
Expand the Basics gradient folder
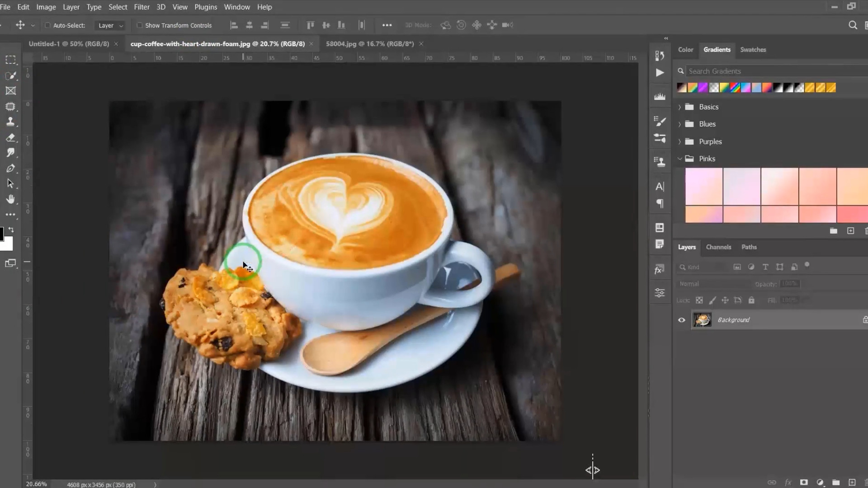(x=679, y=107)
